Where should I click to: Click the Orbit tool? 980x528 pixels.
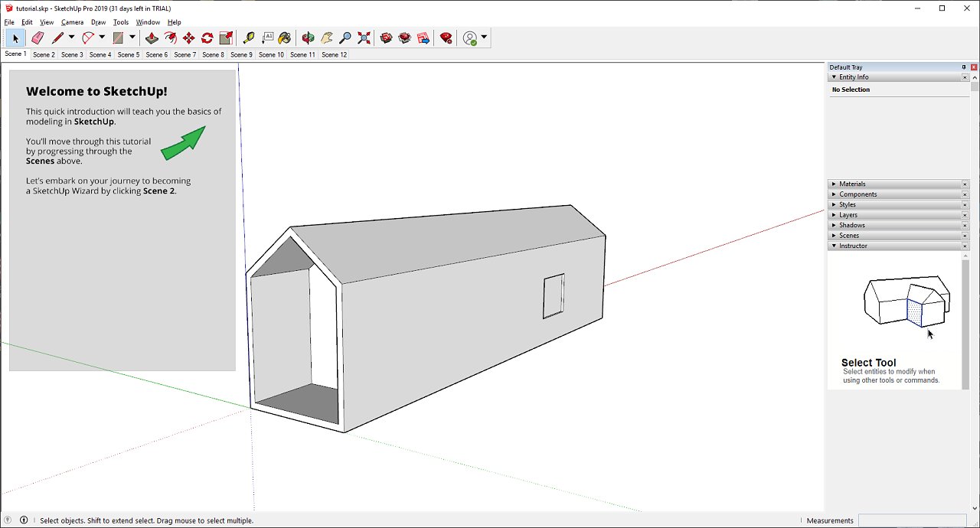[308, 38]
